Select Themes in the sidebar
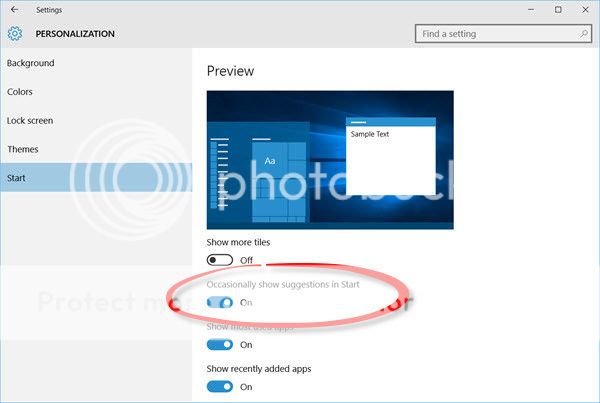Image resolution: width=600 pixels, height=403 pixels. (x=23, y=149)
